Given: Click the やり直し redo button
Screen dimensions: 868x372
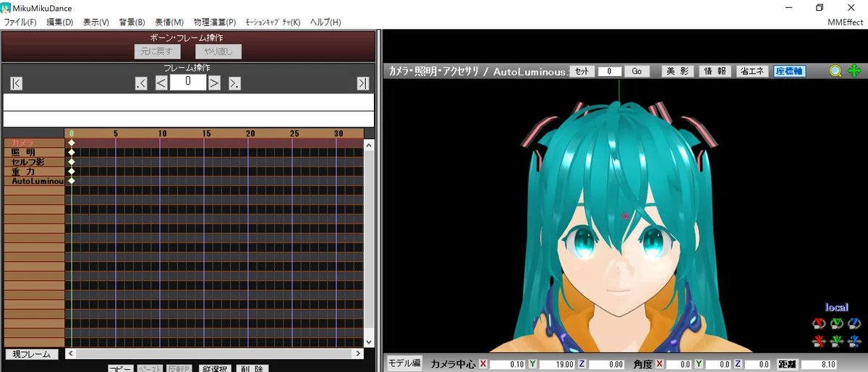Looking at the screenshot, I should 218,51.
